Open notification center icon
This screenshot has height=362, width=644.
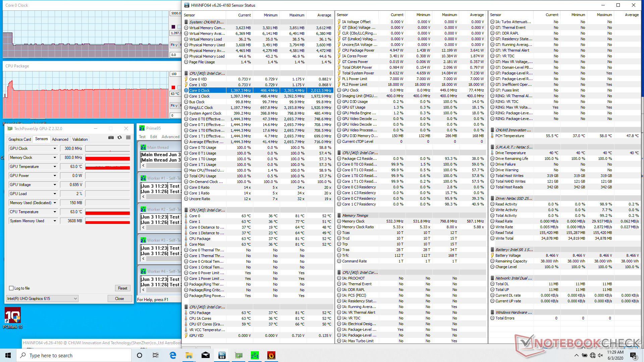[633, 356]
